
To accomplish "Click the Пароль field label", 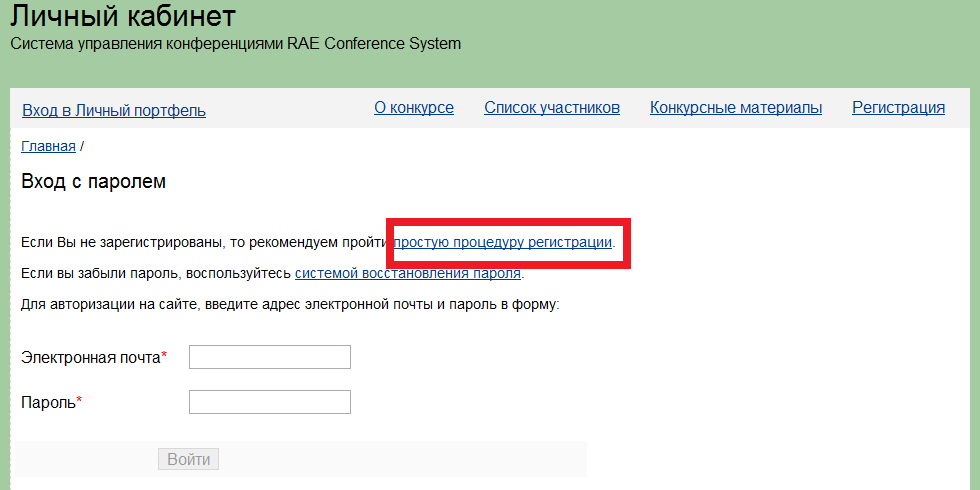I will [x=52, y=402].
